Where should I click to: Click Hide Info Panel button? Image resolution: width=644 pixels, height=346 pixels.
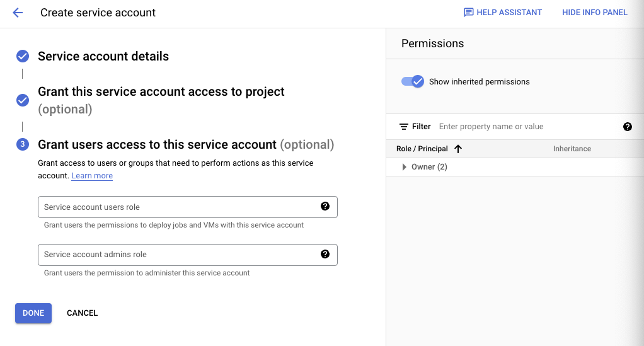pos(594,13)
